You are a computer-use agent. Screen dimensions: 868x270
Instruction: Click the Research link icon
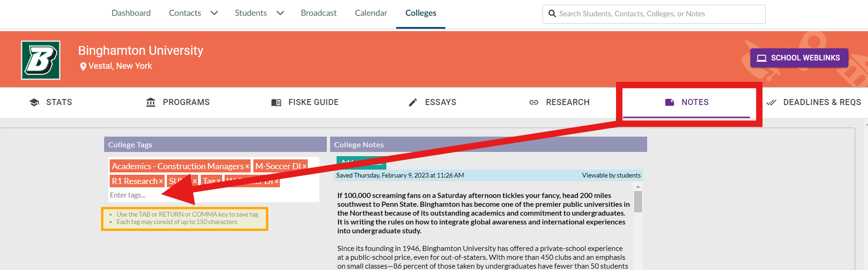point(534,102)
